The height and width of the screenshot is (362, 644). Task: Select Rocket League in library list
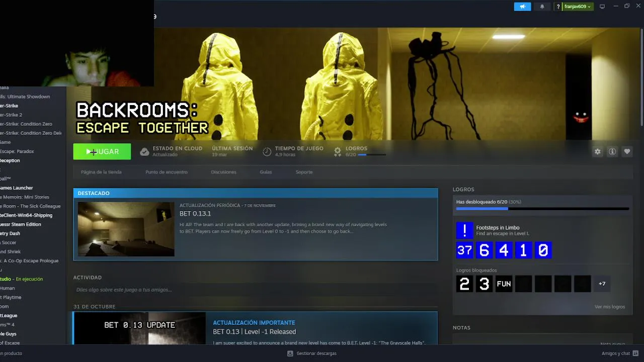pyautogui.click(x=9, y=316)
